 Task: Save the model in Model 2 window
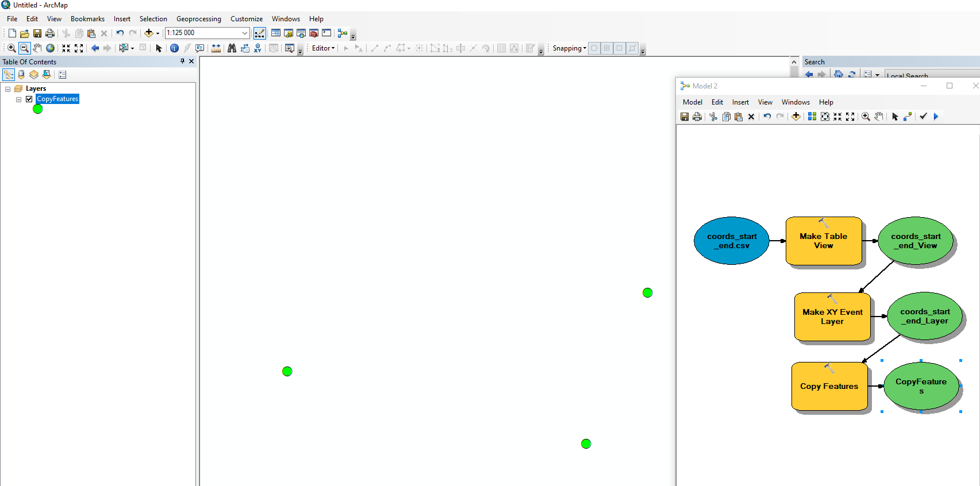pos(685,117)
